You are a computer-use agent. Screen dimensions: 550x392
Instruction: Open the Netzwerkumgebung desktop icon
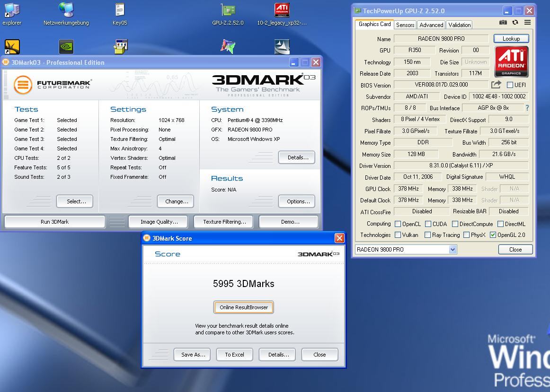point(66,14)
